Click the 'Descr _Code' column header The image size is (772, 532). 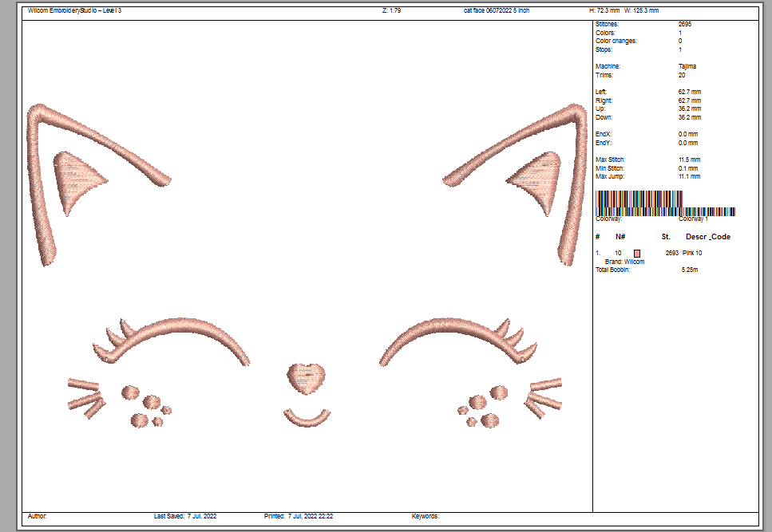[707, 237]
